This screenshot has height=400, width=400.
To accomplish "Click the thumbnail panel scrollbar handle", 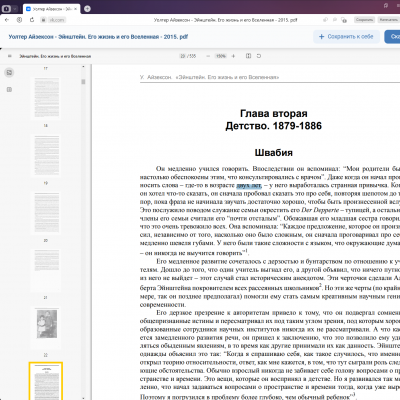I will 83,82.
